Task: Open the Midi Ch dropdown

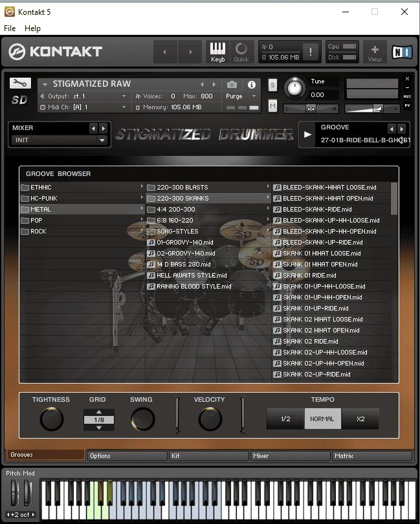Action: (x=83, y=107)
